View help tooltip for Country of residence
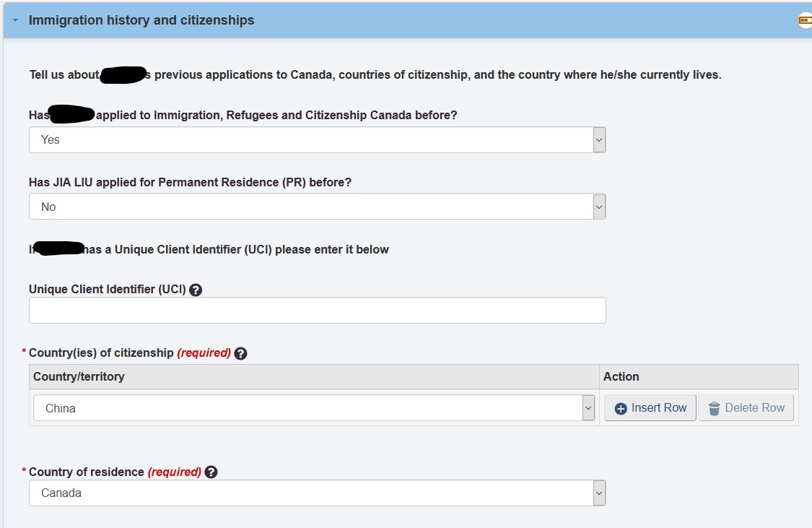812x528 pixels. coord(211,472)
